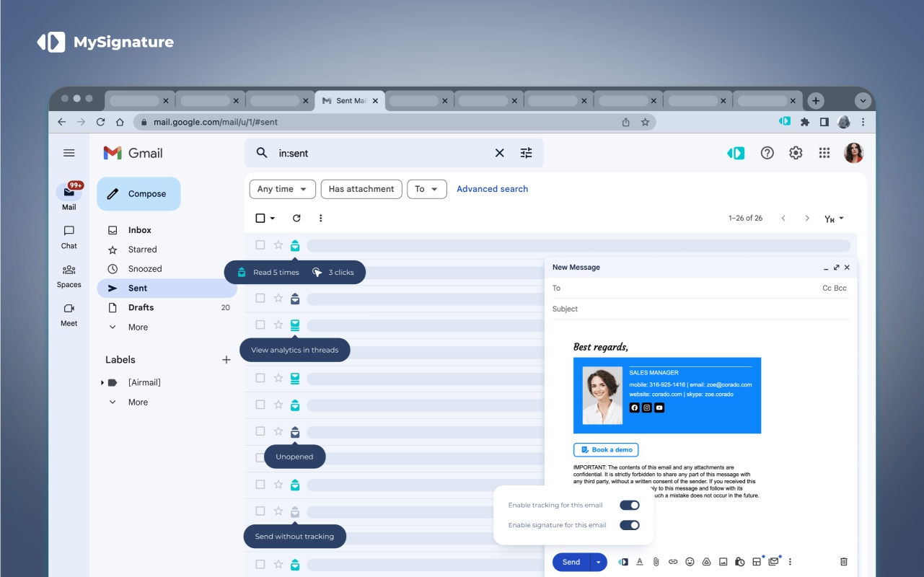Image resolution: width=924 pixels, height=577 pixels.
Task: Click the MySignature icon in Gmail's header
Action: click(x=736, y=153)
